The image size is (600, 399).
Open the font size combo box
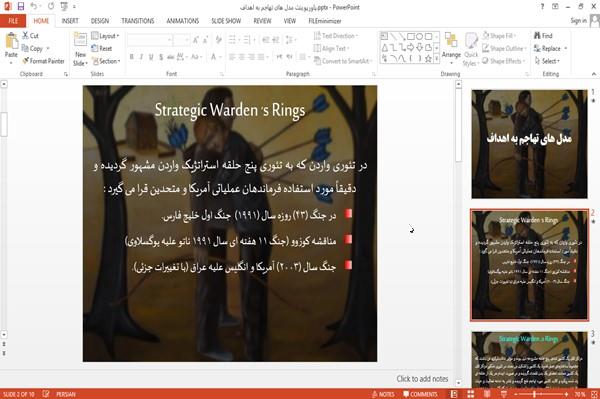point(181,40)
